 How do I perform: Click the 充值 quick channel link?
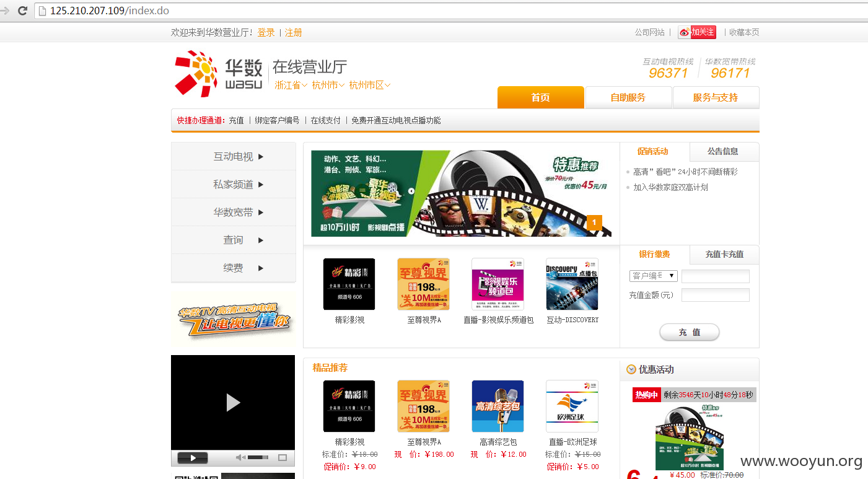click(236, 120)
